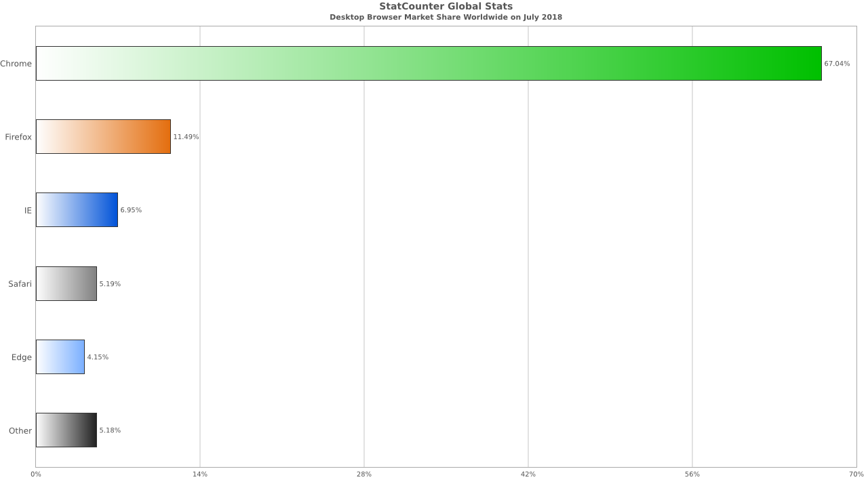Click the 4.15% value label
Image resolution: width=868 pixels, height=488 pixels.
pyautogui.click(x=98, y=357)
